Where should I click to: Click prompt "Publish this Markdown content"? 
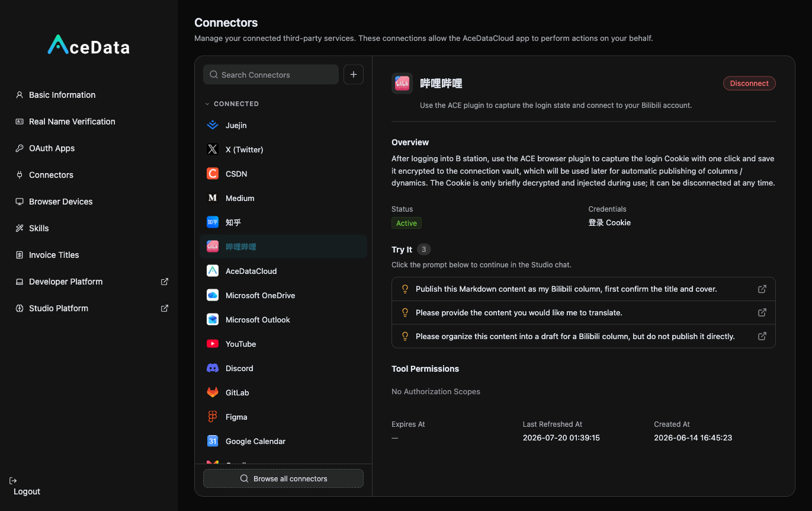583,289
